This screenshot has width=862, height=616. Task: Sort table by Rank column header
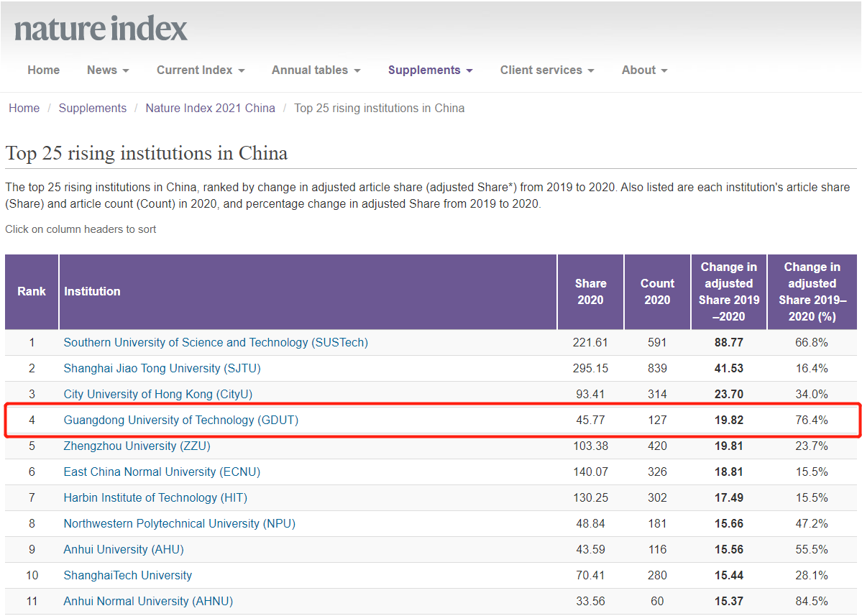point(32,292)
